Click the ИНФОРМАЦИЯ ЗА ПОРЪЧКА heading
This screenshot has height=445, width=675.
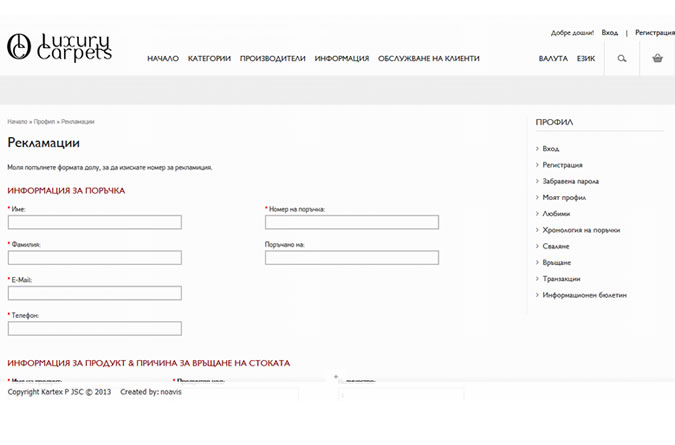pos(66,191)
